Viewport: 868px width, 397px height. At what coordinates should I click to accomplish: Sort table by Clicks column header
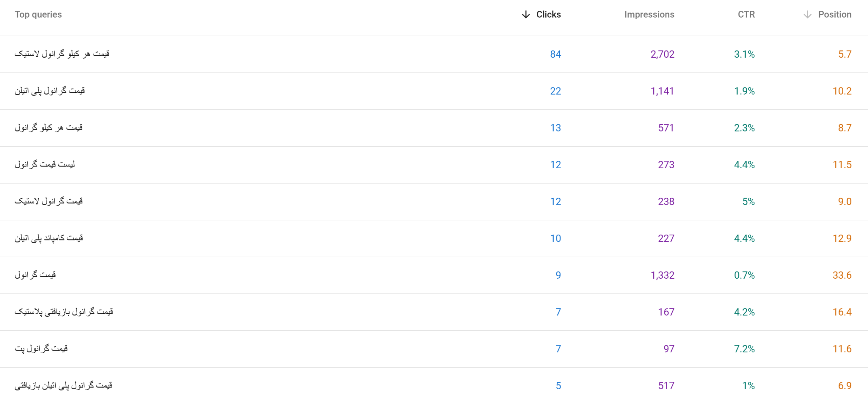pyautogui.click(x=548, y=15)
